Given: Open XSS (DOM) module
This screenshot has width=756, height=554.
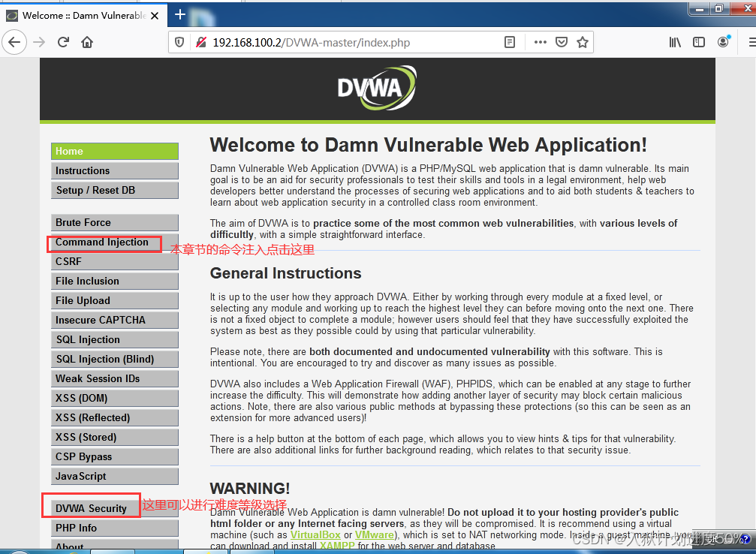Looking at the screenshot, I should [x=115, y=399].
